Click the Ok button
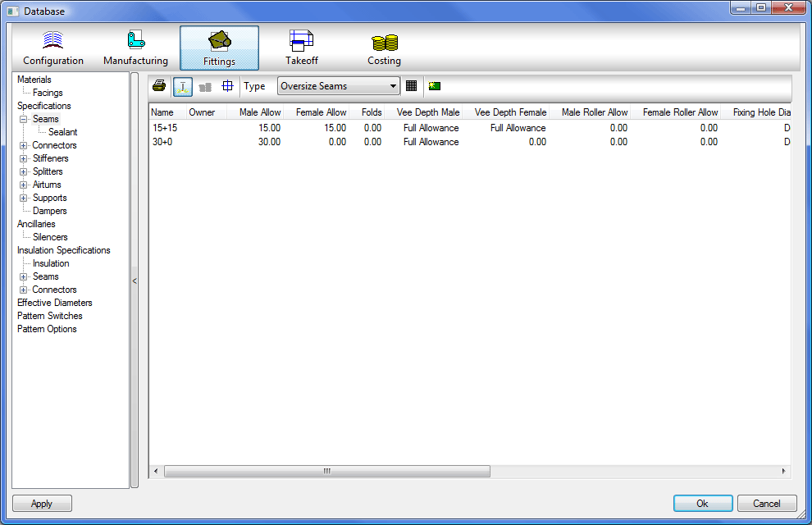Viewport: 812px width, 525px height. pos(703,503)
